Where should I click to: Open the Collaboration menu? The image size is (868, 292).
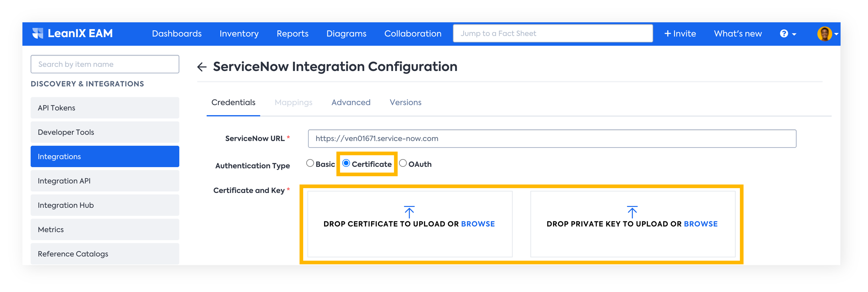tap(412, 34)
